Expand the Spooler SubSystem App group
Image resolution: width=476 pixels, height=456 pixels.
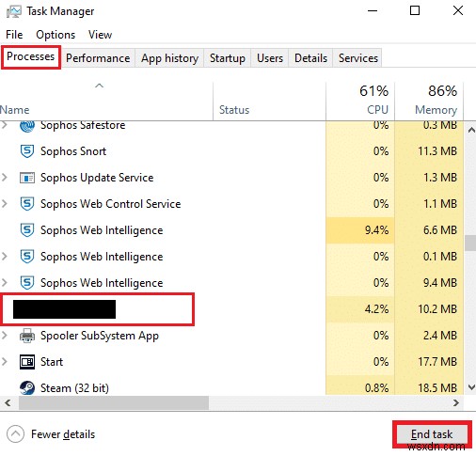pos(5,336)
